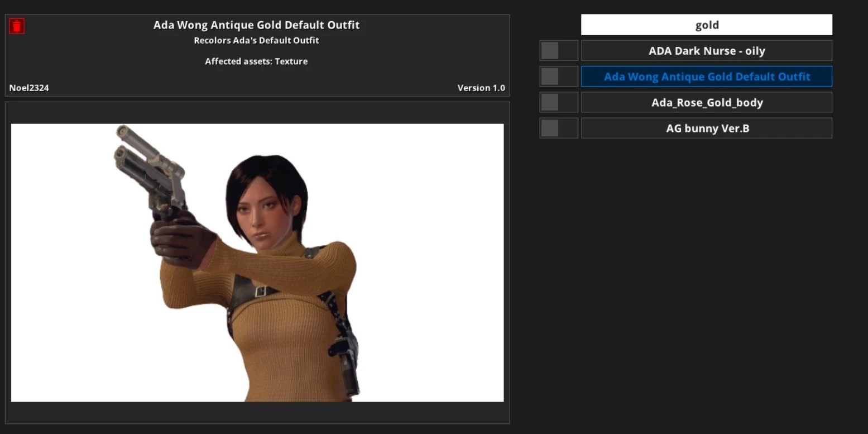Open the Ada_Rose_Gold_body mod entry

pos(706,102)
